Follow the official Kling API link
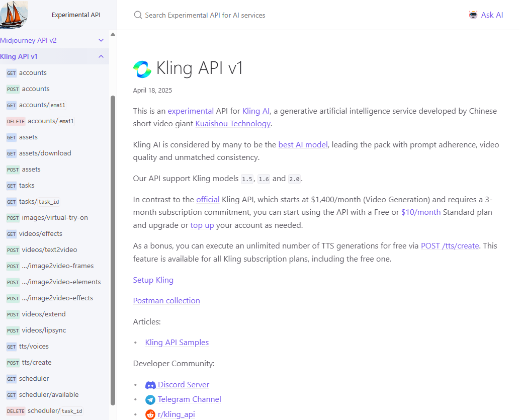 pyautogui.click(x=208, y=200)
